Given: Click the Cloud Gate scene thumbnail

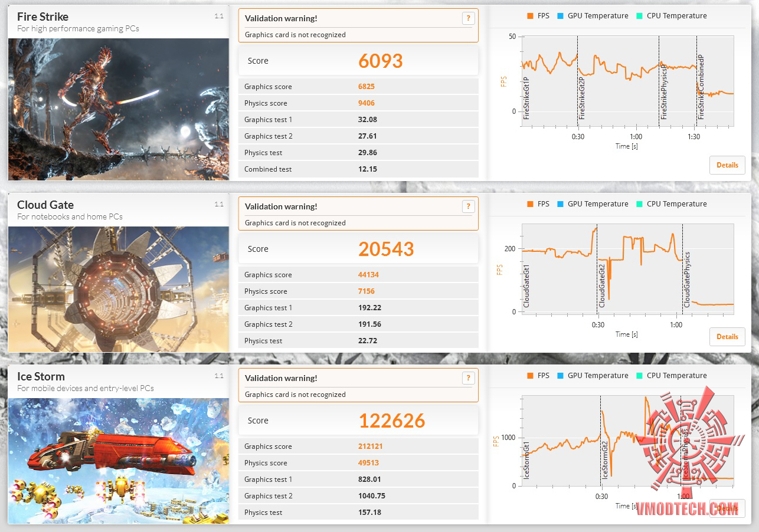Looking at the screenshot, I should (118, 289).
